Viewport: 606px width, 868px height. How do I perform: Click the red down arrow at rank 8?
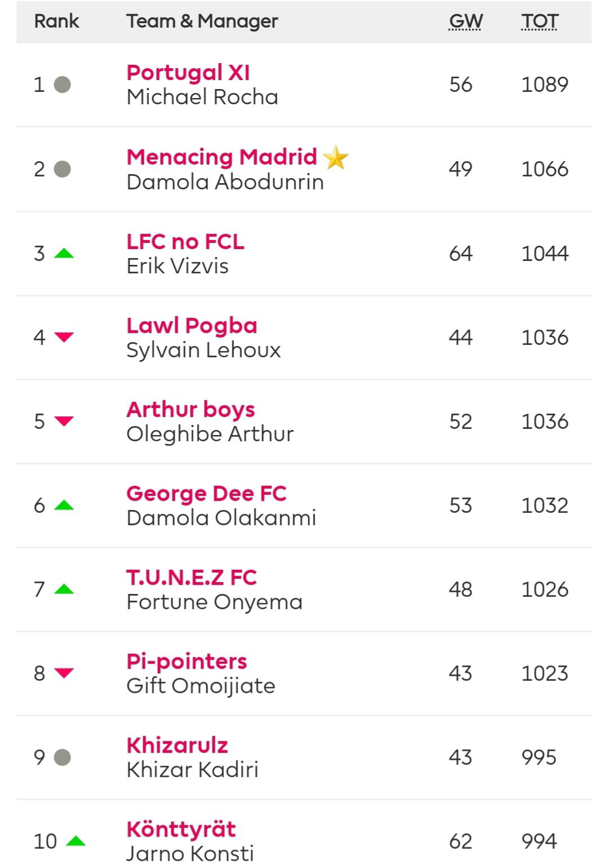64,673
